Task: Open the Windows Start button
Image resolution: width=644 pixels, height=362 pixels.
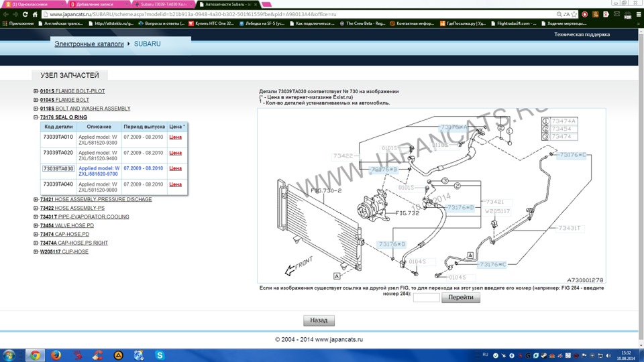Action: pos(9,355)
